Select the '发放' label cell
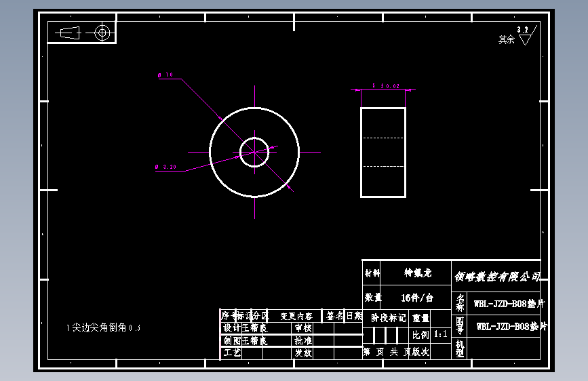 pyautogui.click(x=303, y=353)
